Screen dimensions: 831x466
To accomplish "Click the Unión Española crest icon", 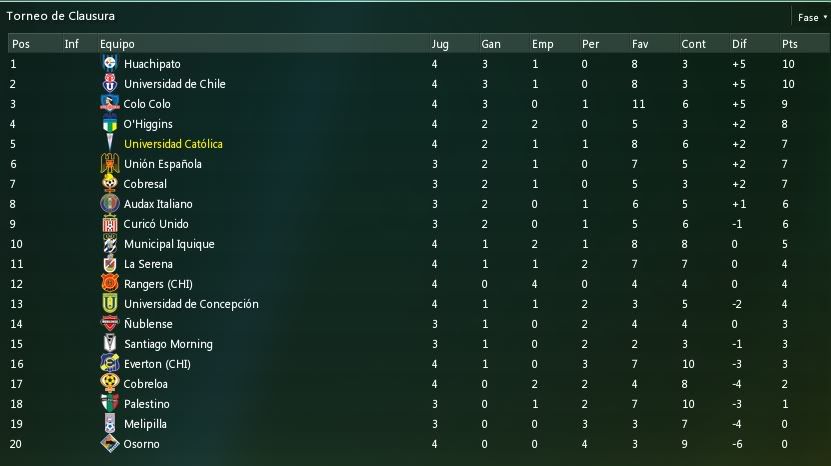I will 110,163.
